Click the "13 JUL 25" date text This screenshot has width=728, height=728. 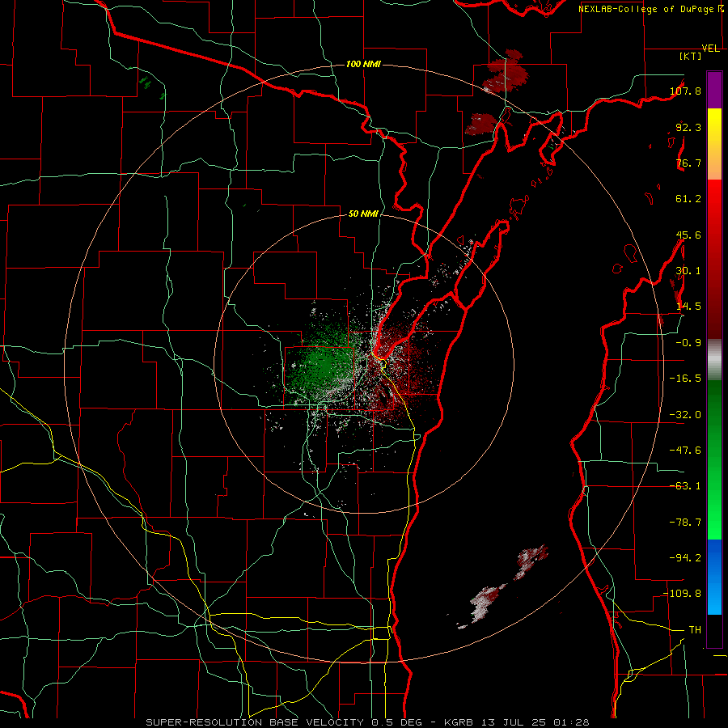pyautogui.click(x=514, y=722)
